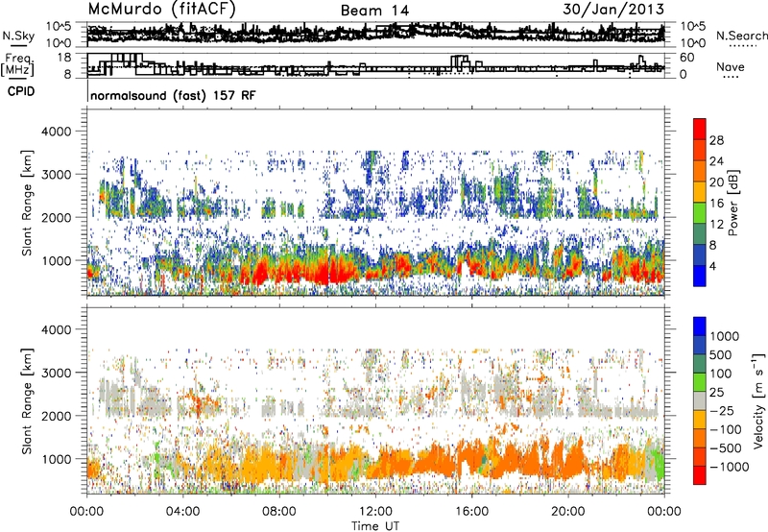This screenshot has width=768, height=532.
Task: Click the gray band of the velocity colorbar
Action: 700,400
